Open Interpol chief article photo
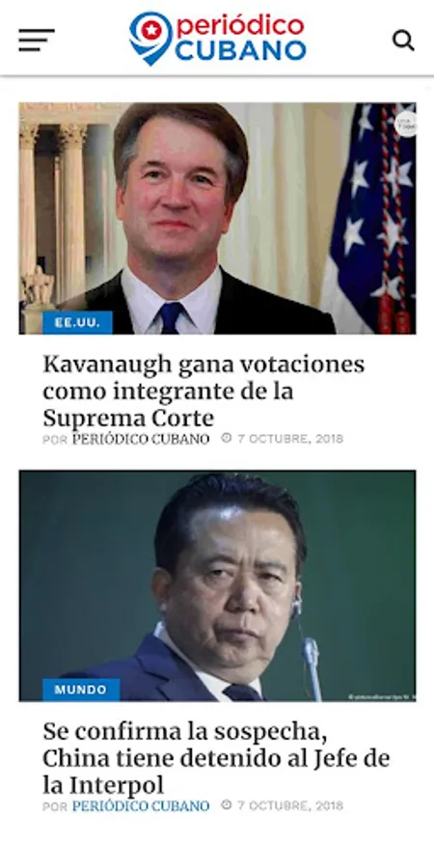The width and height of the screenshot is (434, 868). tap(218, 585)
